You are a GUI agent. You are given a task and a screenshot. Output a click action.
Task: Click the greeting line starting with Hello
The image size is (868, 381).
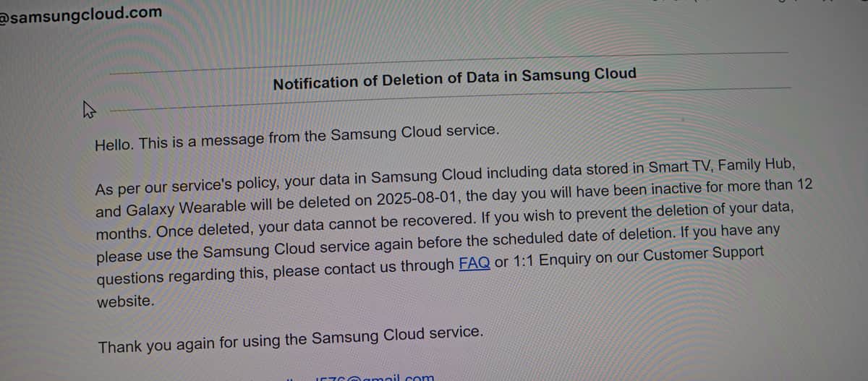(x=297, y=137)
